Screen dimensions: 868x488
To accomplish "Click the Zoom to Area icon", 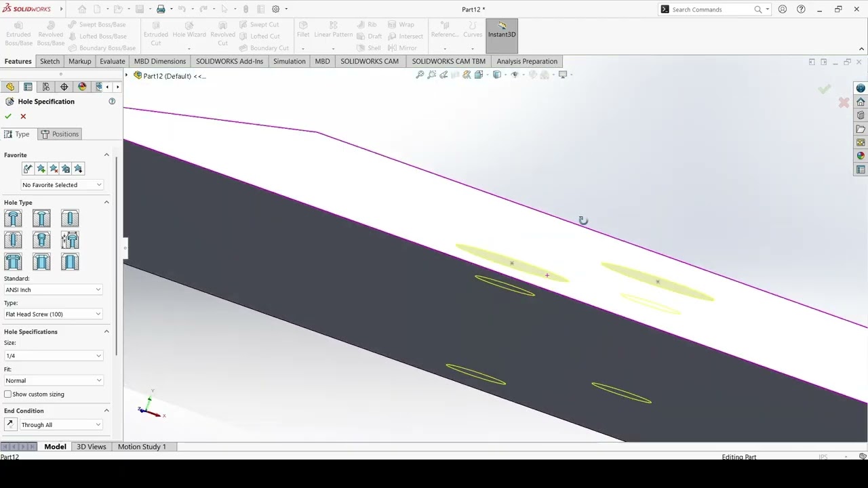I will point(432,75).
